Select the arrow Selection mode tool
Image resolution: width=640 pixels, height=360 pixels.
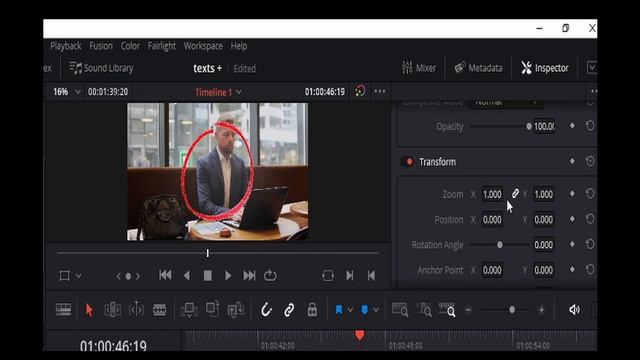coord(89,310)
